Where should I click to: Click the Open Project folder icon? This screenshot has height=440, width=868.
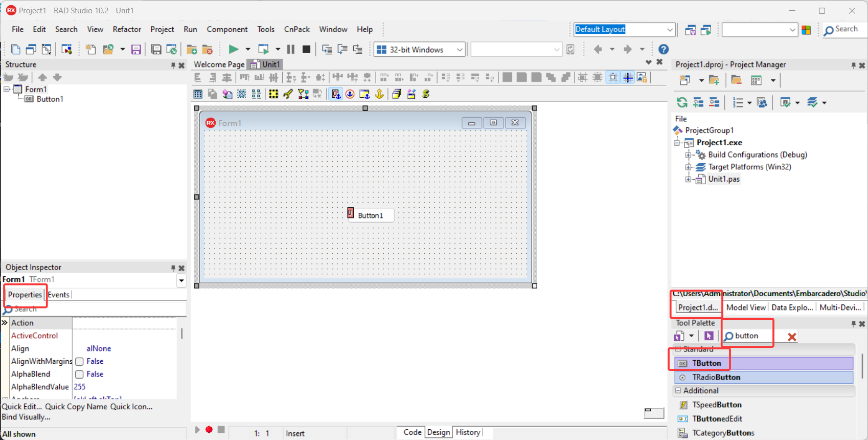108,49
